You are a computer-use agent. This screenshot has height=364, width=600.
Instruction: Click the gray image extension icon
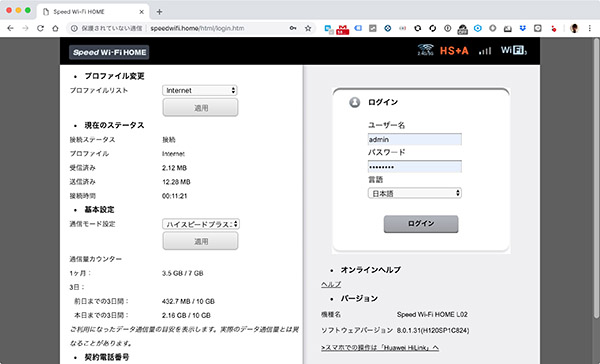373,28
